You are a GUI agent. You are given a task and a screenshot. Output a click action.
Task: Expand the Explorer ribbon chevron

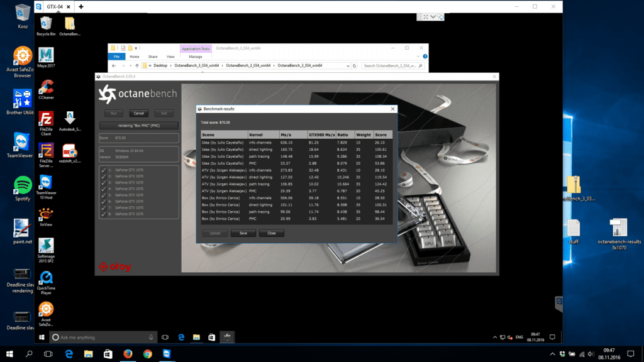(418, 57)
